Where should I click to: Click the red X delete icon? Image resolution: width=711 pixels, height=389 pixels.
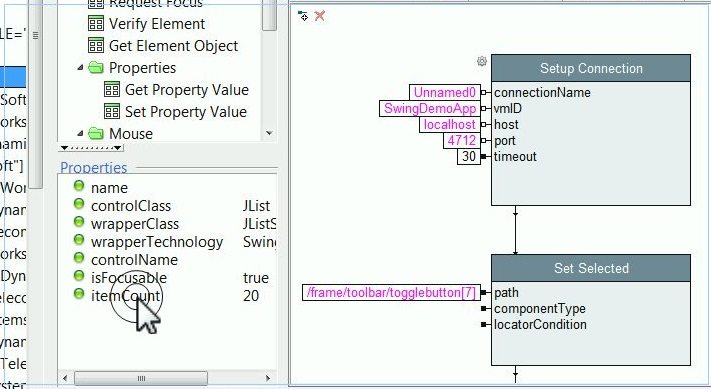pyautogui.click(x=320, y=16)
